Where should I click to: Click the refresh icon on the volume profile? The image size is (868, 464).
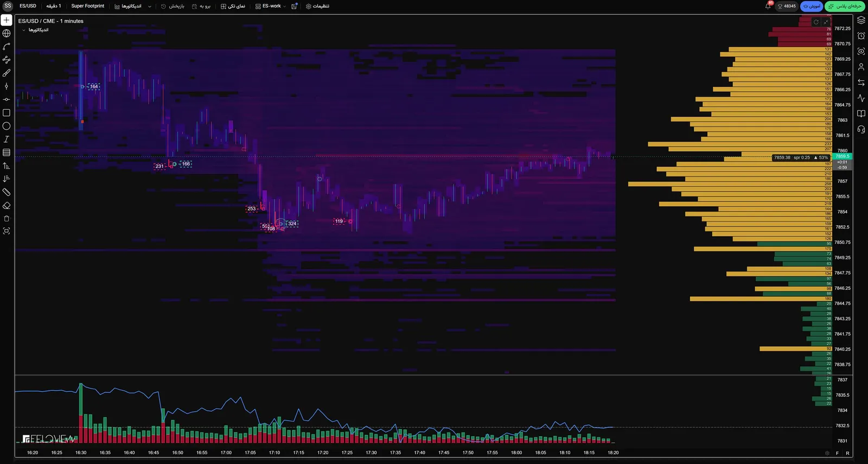click(816, 22)
